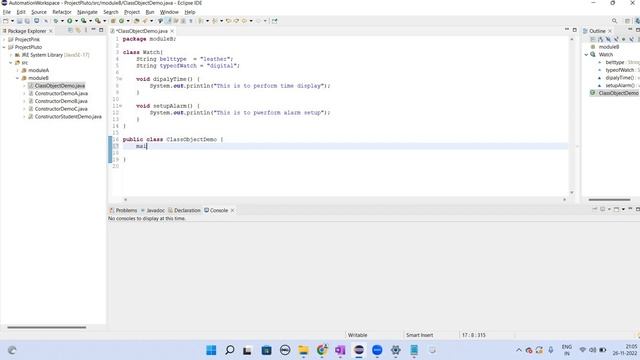Collapse the Watch class in Outline
This screenshot has height=360, width=640.
point(587,55)
